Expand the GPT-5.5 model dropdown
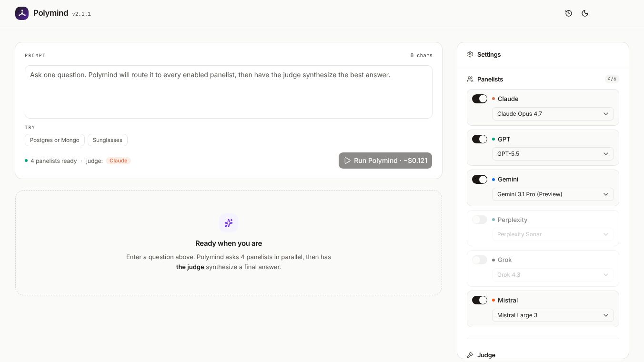The image size is (644, 362). click(553, 154)
